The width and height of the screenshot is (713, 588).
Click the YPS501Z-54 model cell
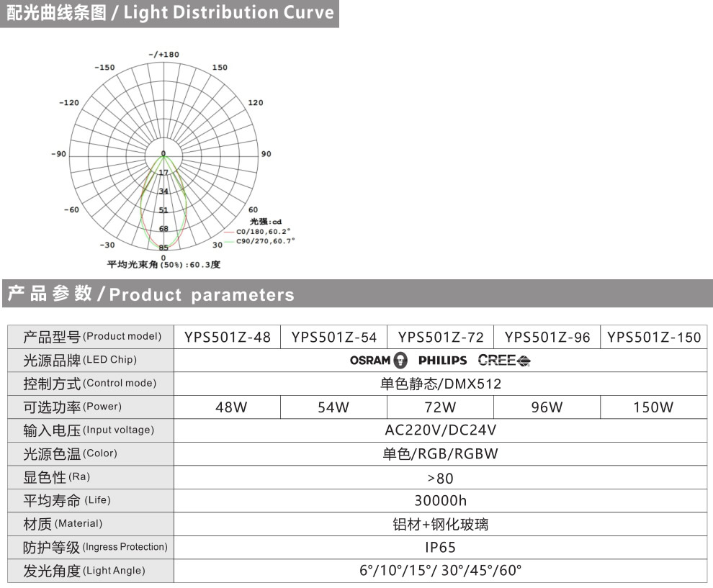point(333,337)
